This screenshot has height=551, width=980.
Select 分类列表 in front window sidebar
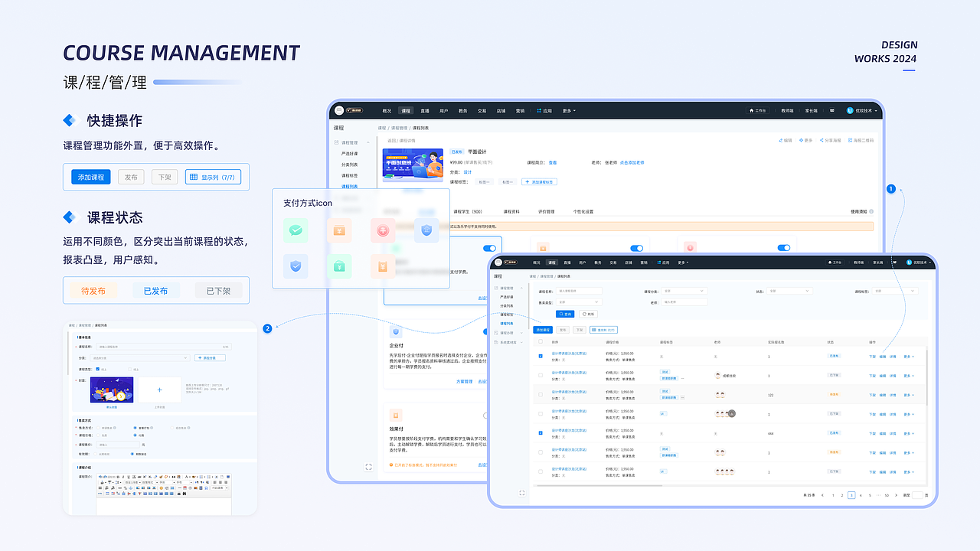[x=507, y=305]
